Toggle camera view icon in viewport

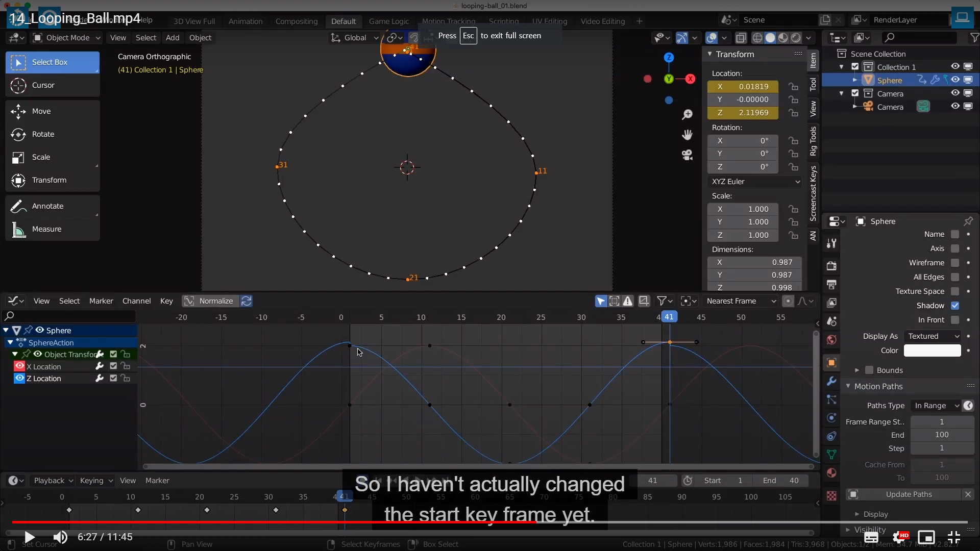click(688, 155)
